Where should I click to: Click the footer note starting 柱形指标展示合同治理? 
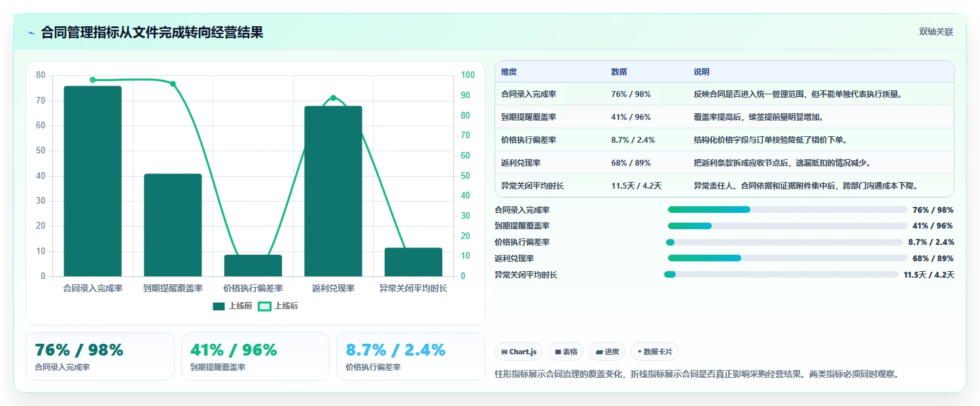697,375
